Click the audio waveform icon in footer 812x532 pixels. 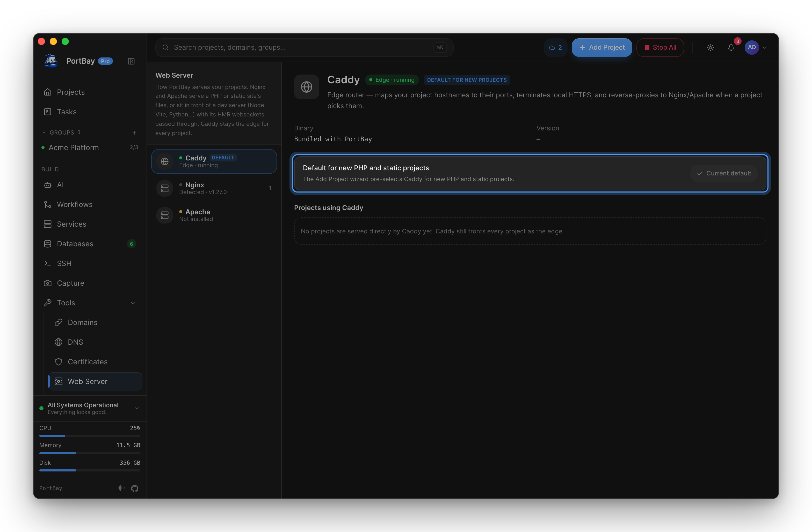(x=121, y=488)
